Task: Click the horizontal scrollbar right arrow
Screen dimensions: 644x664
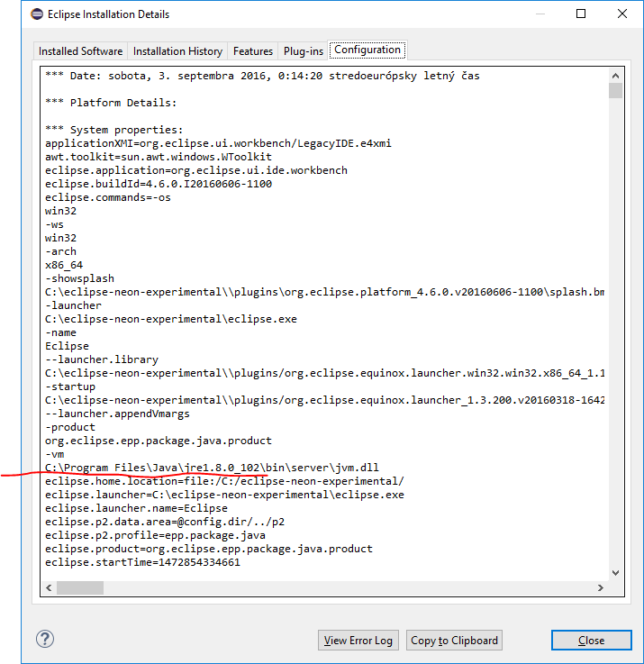Action: (601, 587)
